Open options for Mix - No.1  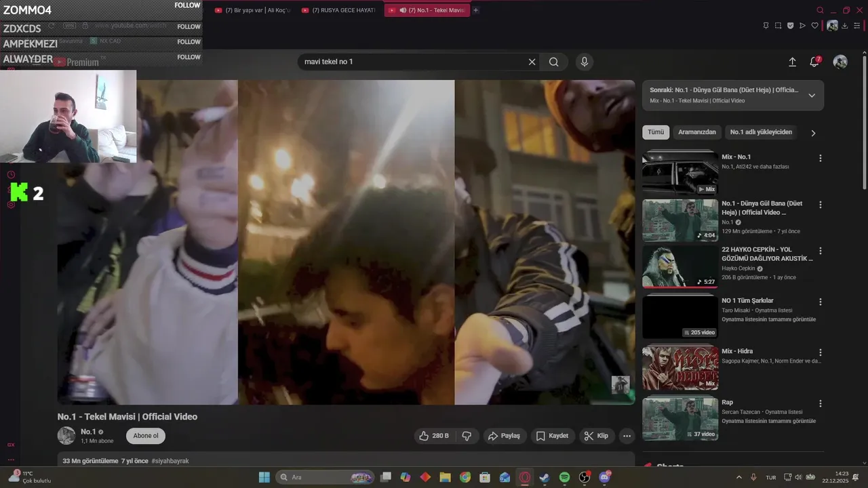coord(820,158)
